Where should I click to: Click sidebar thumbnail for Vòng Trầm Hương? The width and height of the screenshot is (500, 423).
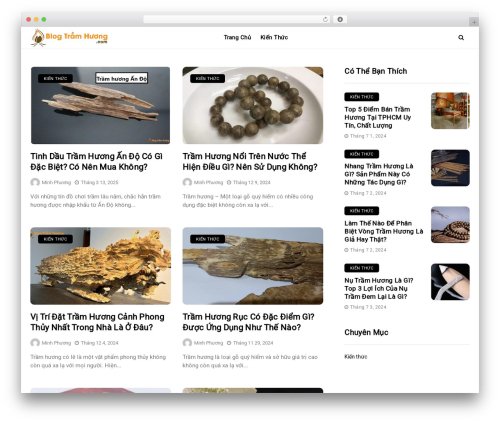(x=450, y=225)
